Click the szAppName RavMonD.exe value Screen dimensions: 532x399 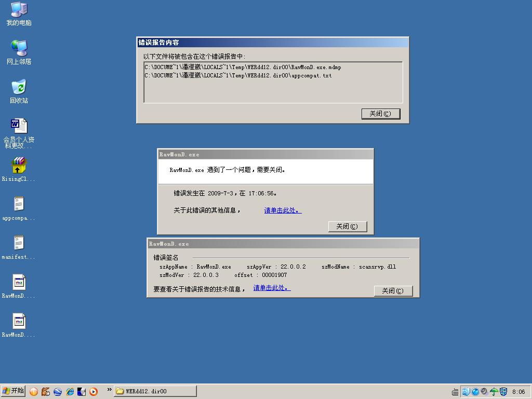214,267
